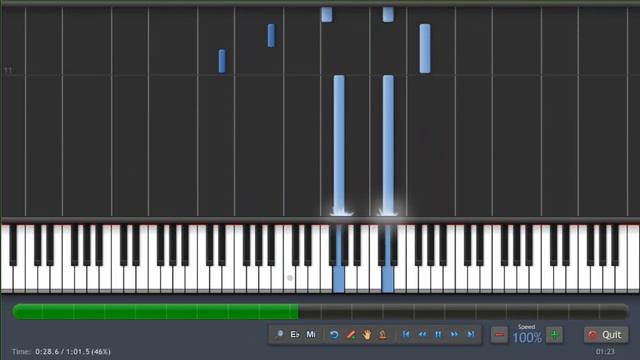Toggle the E♭ key label option
This screenshot has height=360, width=640.
coord(295,335)
